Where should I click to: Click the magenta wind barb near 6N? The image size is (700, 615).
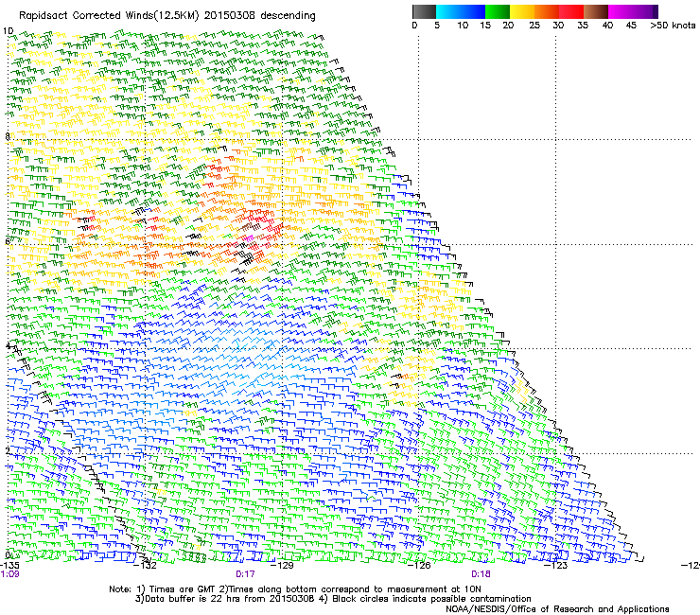249,238
